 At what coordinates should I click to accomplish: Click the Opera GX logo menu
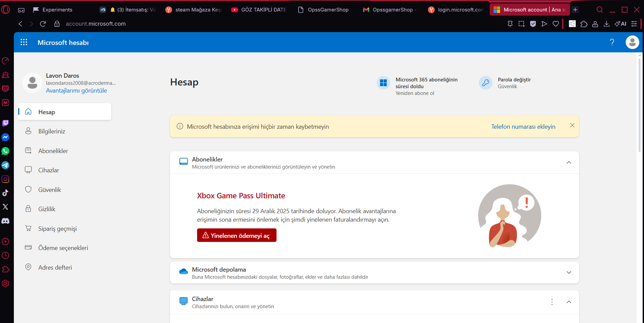pyautogui.click(x=6, y=9)
